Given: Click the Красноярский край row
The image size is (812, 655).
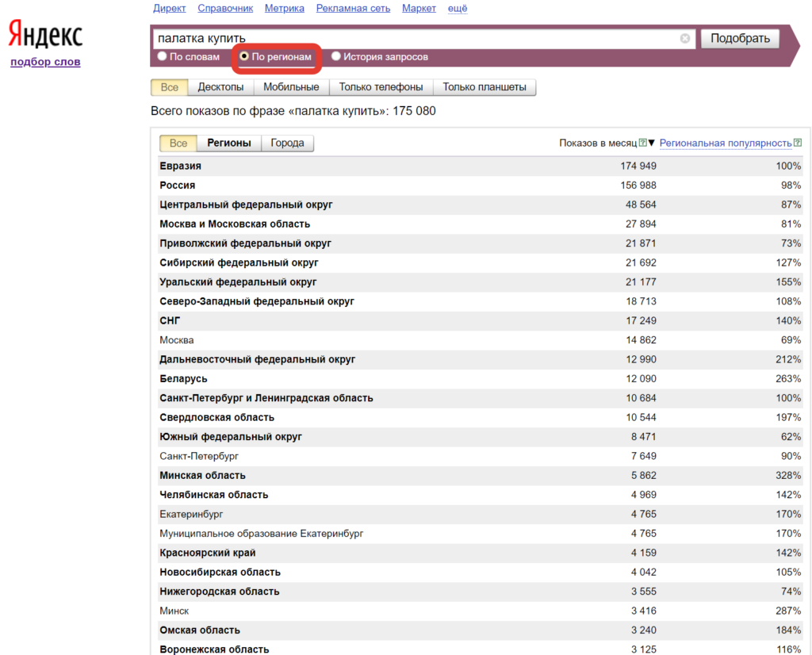Looking at the screenshot, I should tap(481, 553).
